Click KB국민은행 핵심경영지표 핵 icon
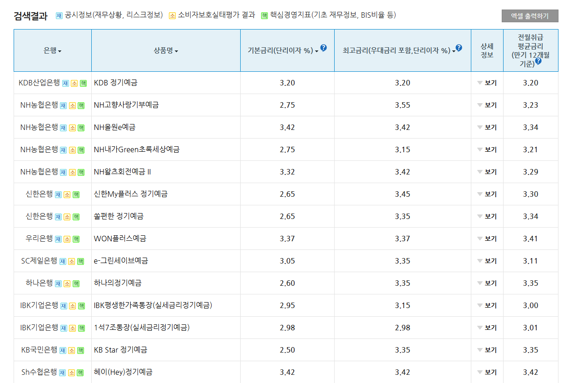Image resolution: width=588 pixels, height=383 pixels. pyautogui.click(x=81, y=350)
